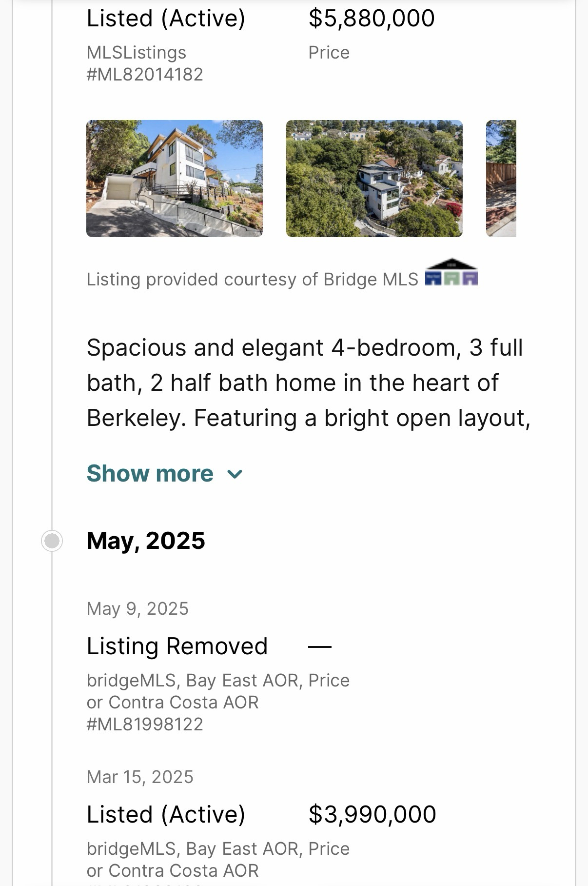Image resolution: width=588 pixels, height=886 pixels.
Task: Tap the May, 2025 section heading
Action: pos(146,541)
